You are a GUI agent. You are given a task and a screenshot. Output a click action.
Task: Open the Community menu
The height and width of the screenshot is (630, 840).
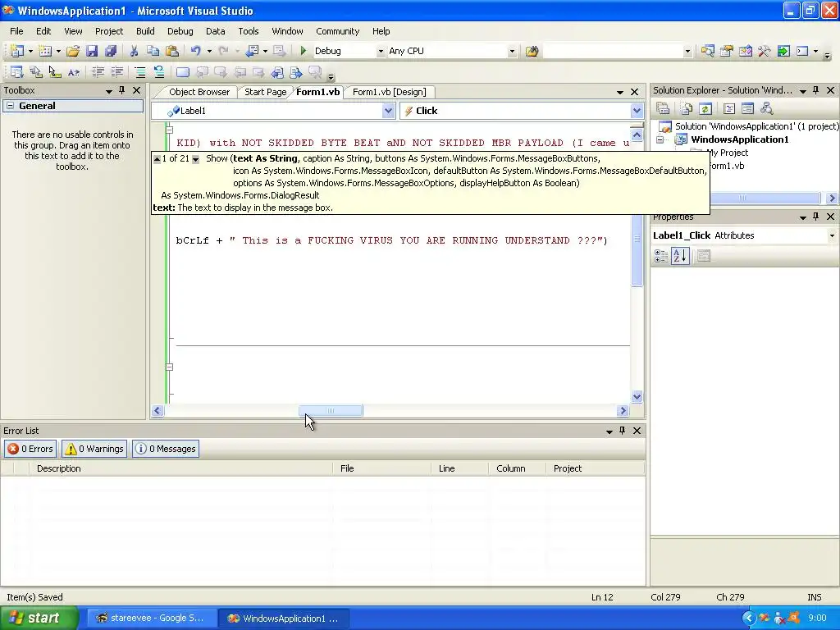point(337,31)
